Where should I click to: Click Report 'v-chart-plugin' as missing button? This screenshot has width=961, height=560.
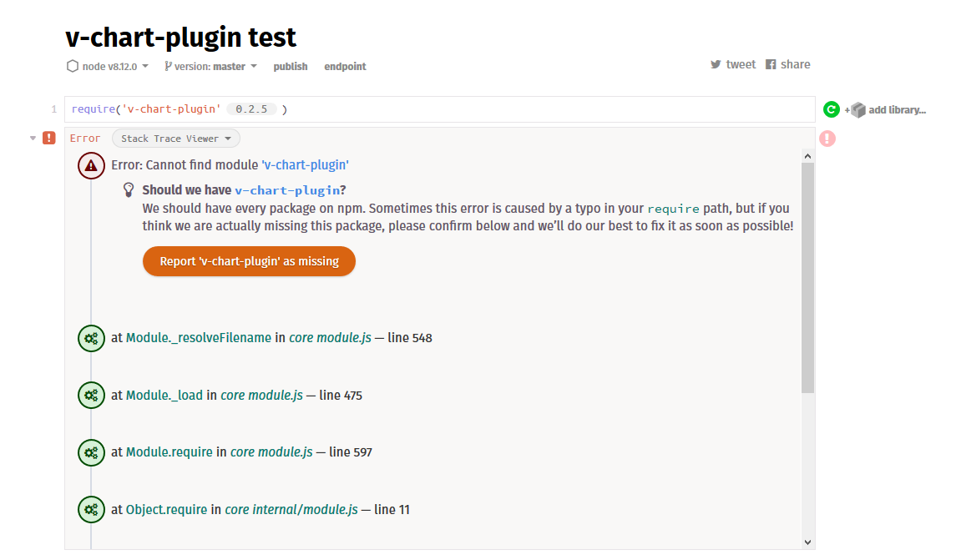[249, 261]
